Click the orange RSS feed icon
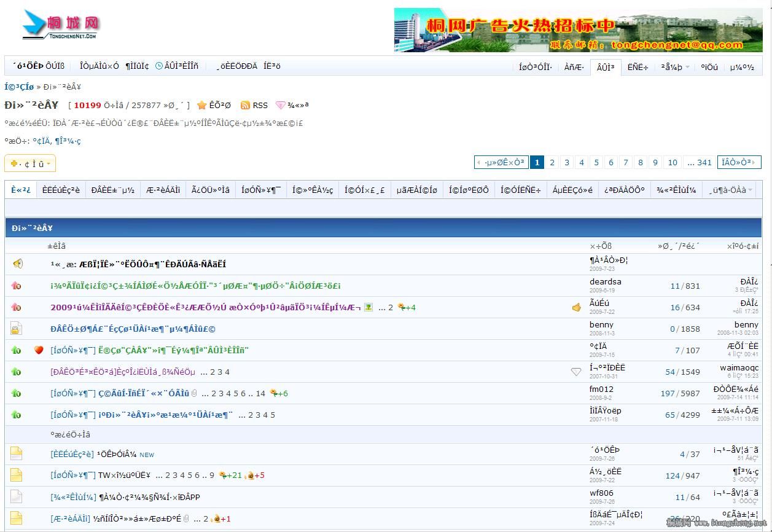The image size is (772, 532). 245,106
